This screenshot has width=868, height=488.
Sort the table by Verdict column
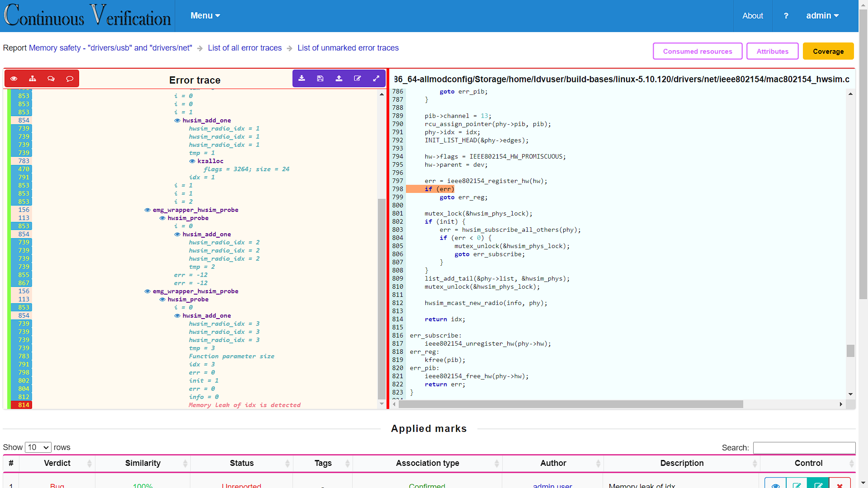click(x=57, y=463)
